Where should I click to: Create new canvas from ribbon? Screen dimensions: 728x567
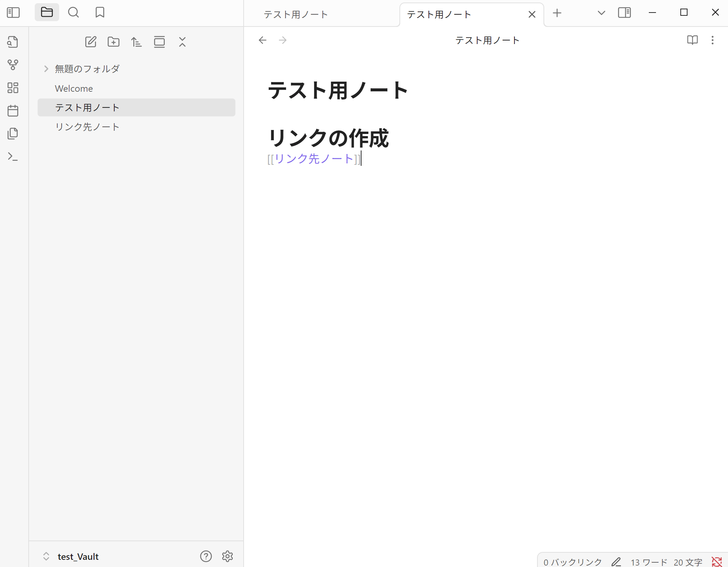click(13, 88)
